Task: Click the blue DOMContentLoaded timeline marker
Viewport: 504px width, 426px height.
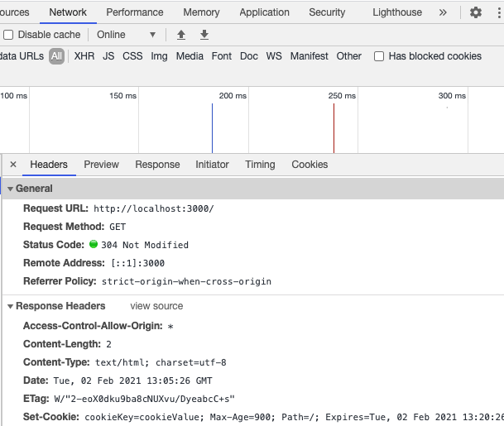Action: coord(212,128)
